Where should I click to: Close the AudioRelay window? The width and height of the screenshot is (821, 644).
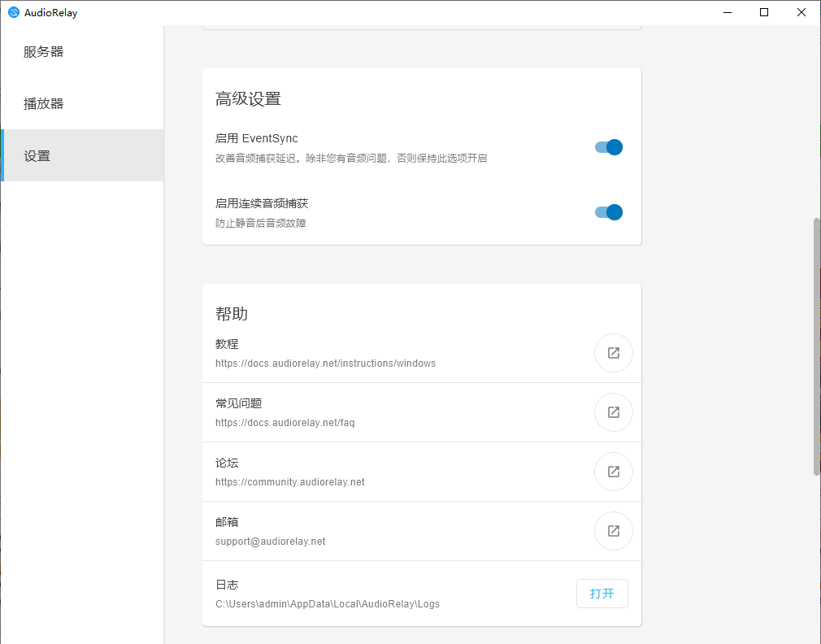coord(801,12)
